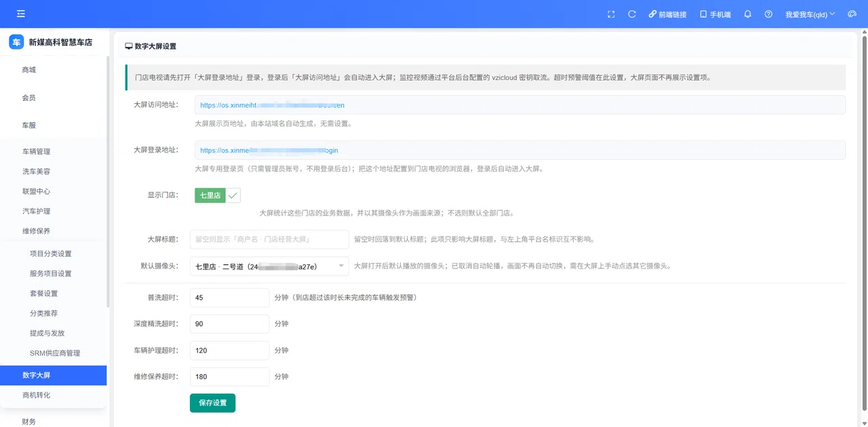Open the 默认摄像头 dropdown

[x=269, y=266]
